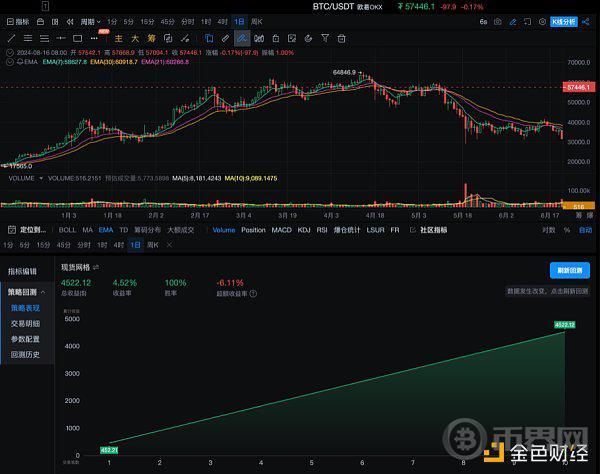This screenshot has height=474, width=600.
Task: Click the circular refresh-style toolbar icon
Action: click(x=308, y=38)
